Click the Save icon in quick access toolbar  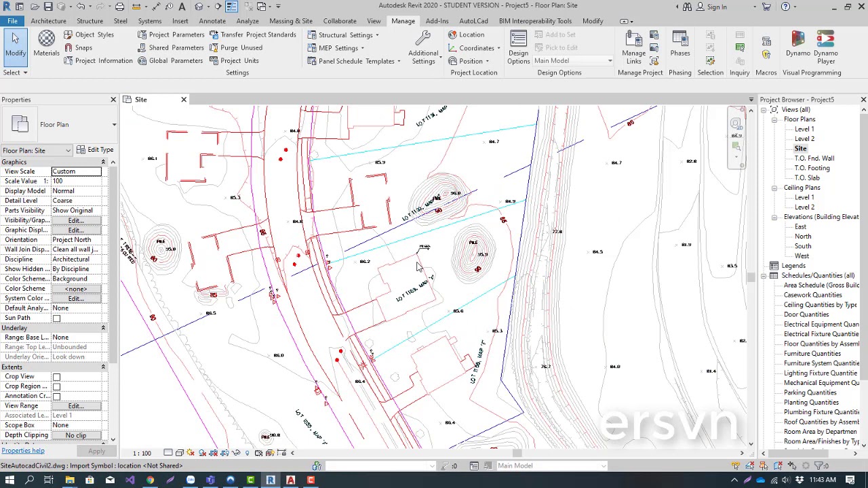coord(48,6)
